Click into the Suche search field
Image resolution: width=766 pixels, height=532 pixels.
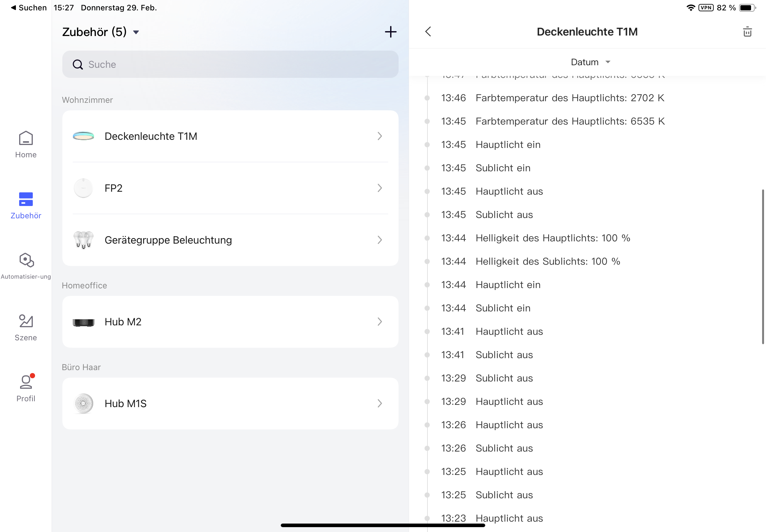[x=230, y=64]
